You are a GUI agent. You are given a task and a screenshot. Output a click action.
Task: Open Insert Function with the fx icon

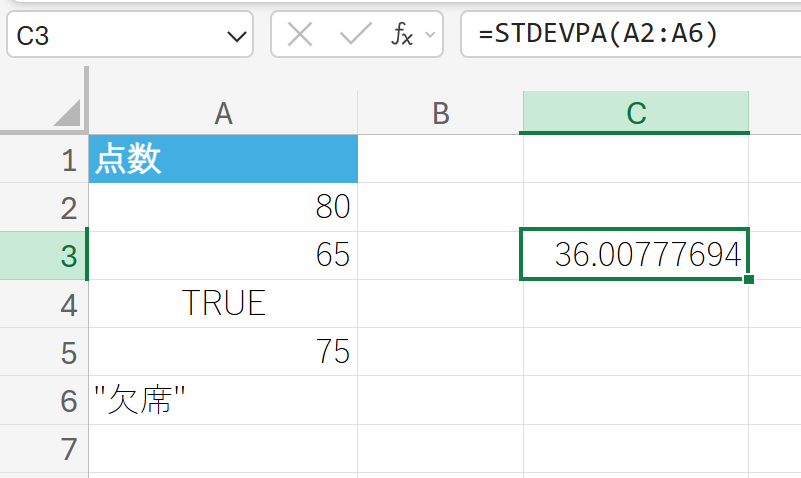(402, 36)
